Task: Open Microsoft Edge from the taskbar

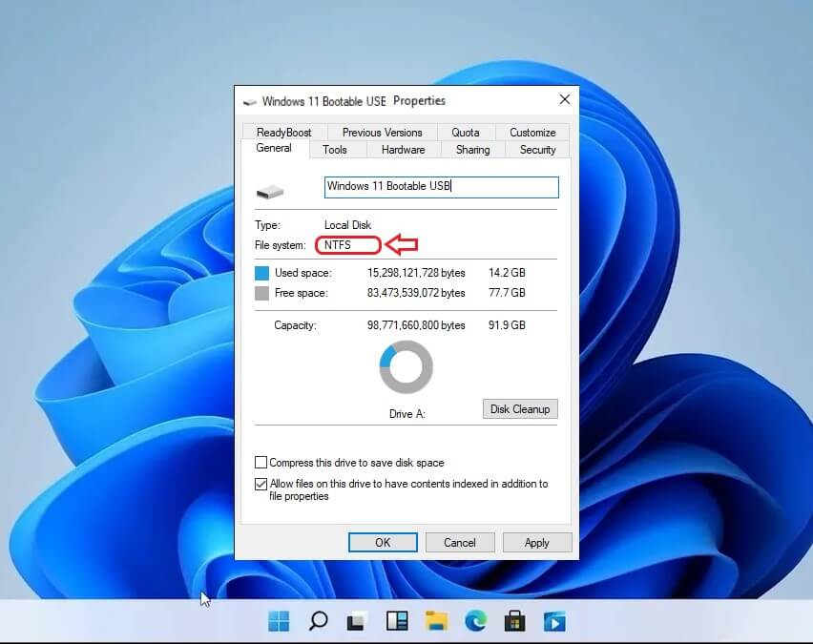Action: 476,620
